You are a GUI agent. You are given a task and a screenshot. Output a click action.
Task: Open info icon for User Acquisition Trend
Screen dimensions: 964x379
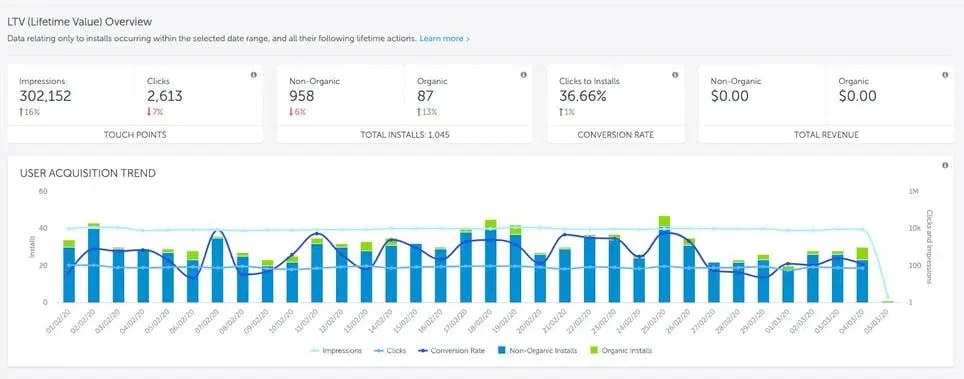pos(945,166)
